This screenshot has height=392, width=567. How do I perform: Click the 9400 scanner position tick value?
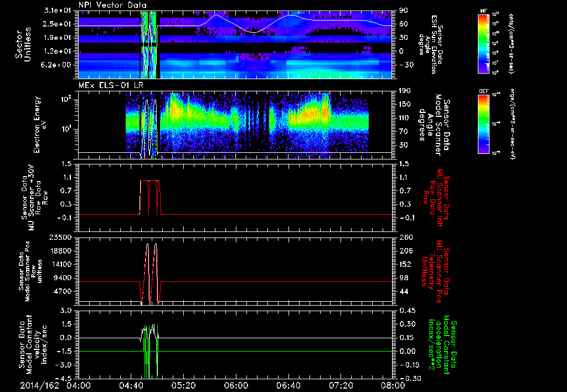63,278
